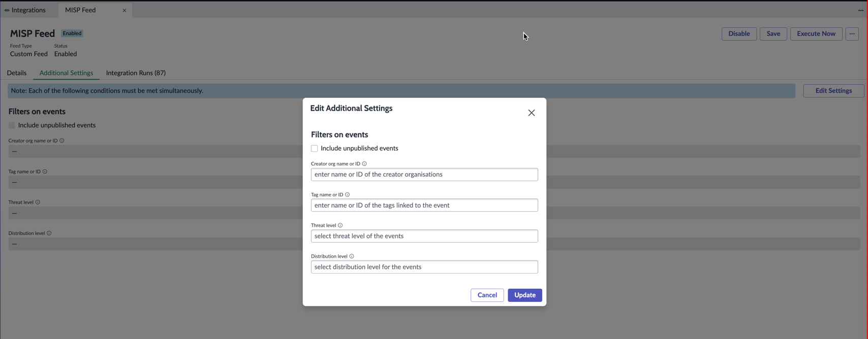868x339 pixels.
Task: Click background Threat level info icon
Action: point(38,202)
